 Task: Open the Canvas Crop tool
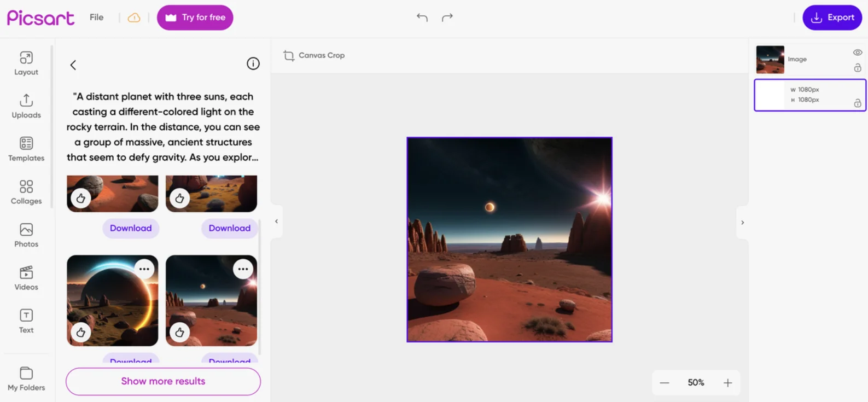tap(314, 55)
